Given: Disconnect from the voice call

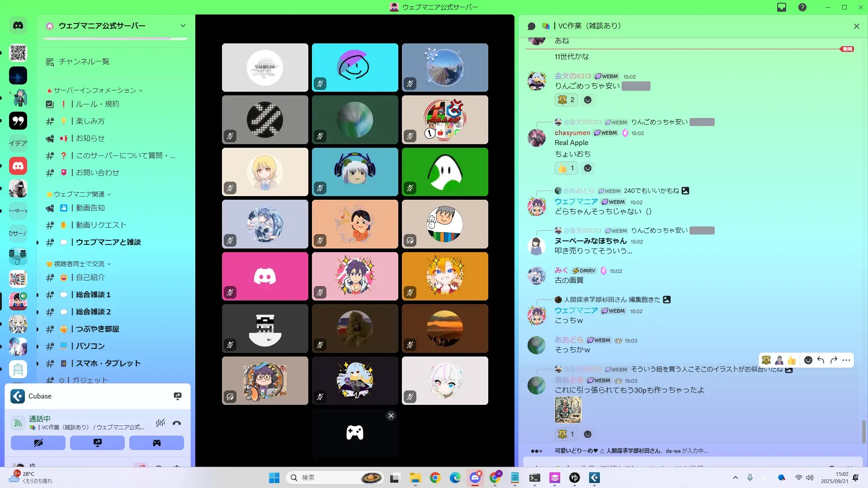Looking at the screenshot, I should point(177,423).
